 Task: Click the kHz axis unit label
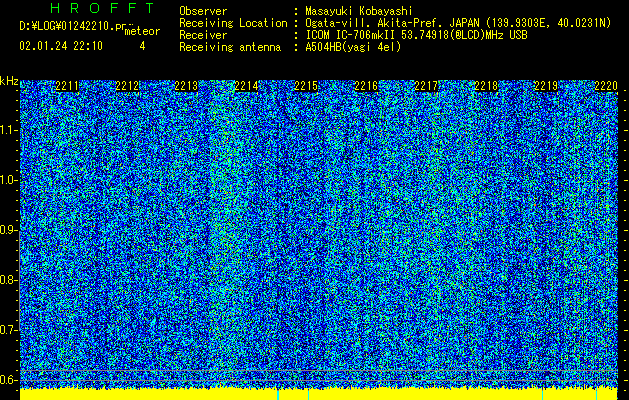9,81
